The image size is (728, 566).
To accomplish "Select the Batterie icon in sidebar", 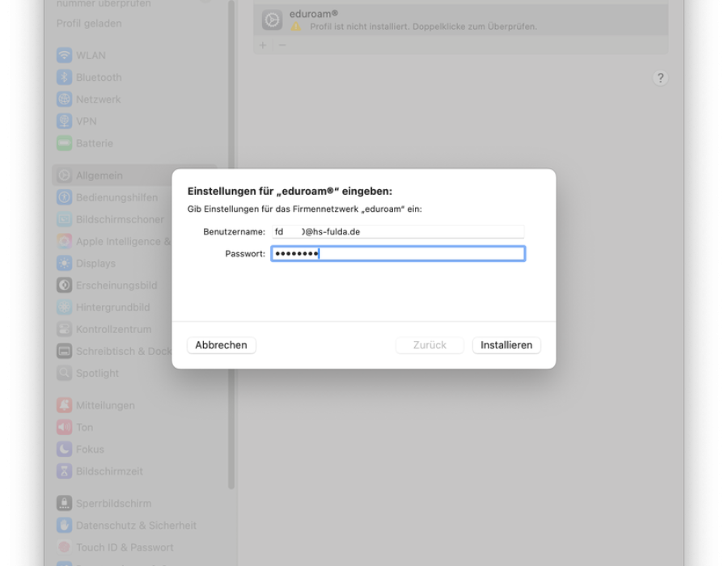I will pyautogui.click(x=65, y=143).
